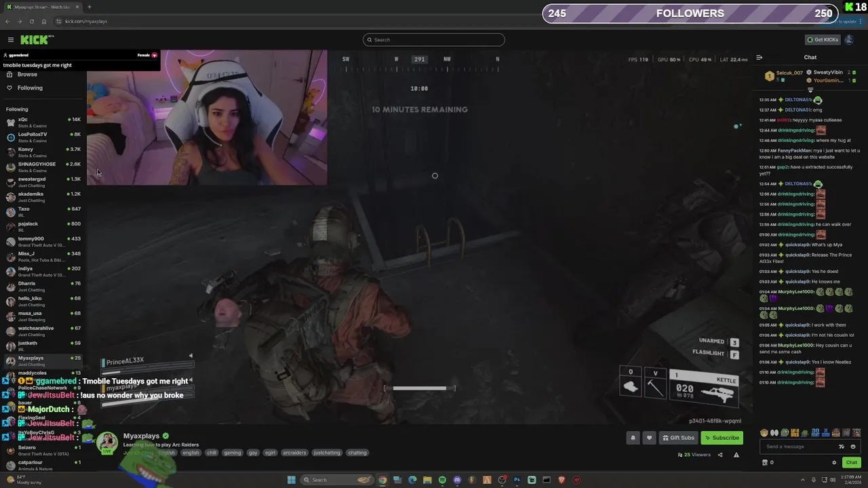The width and height of the screenshot is (868, 488).
Task: Open File Explorer from the taskbar
Action: click(427, 480)
